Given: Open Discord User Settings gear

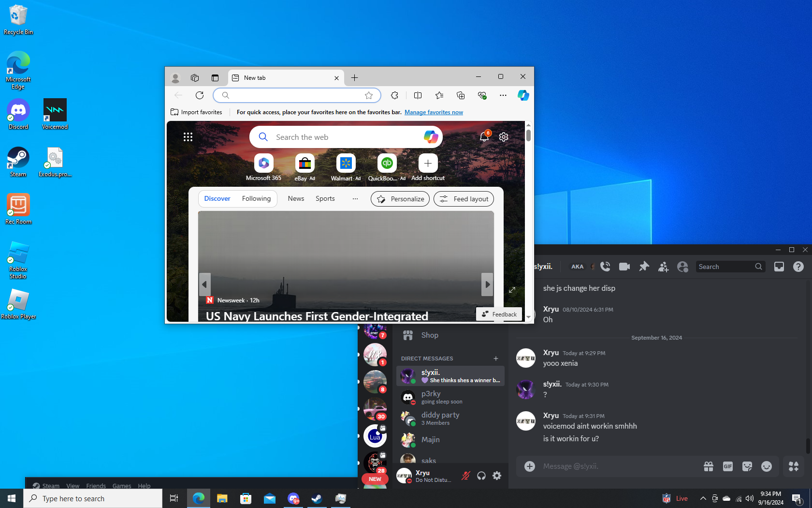Looking at the screenshot, I should (x=497, y=476).
